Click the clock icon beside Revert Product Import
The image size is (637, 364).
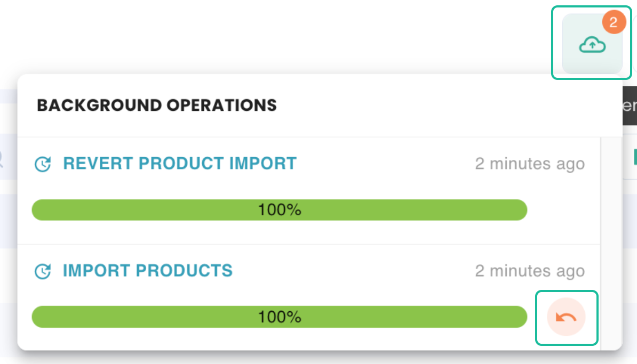tap(43, 164)
